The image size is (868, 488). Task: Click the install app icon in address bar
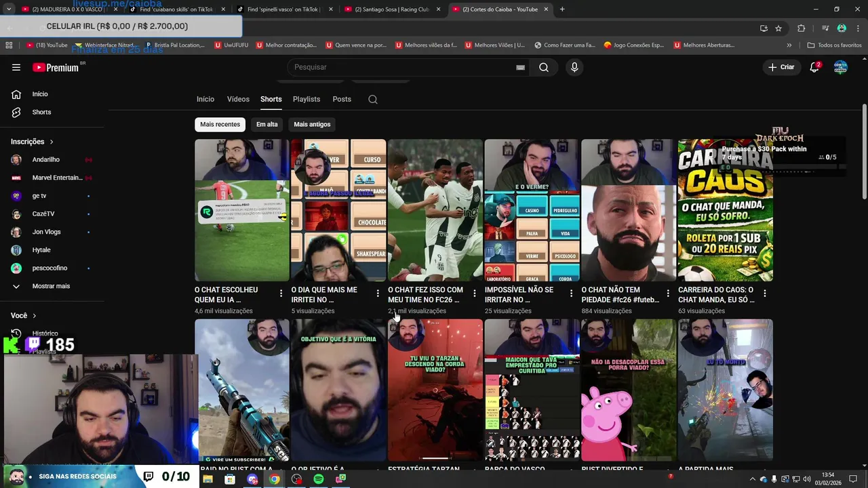(764, 28)
